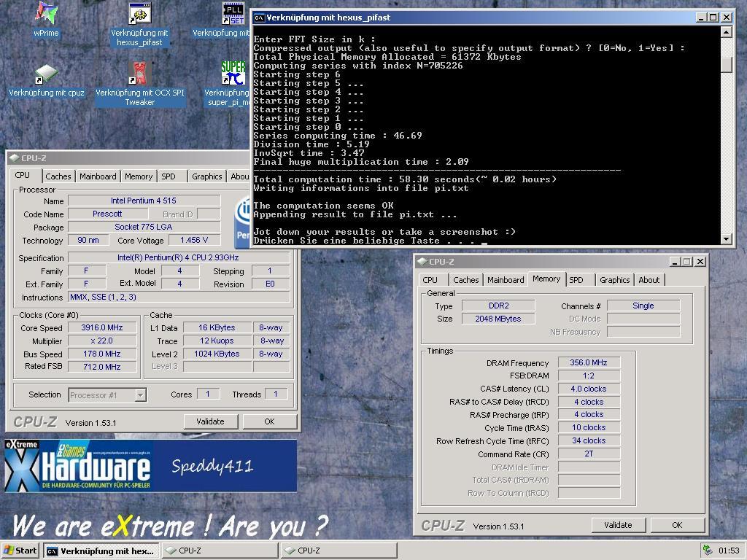Open the super_pi desktop shortcut icon
The height and width of the screenshot is (560, 747).
pyautogui.click(x=233, y=74)
